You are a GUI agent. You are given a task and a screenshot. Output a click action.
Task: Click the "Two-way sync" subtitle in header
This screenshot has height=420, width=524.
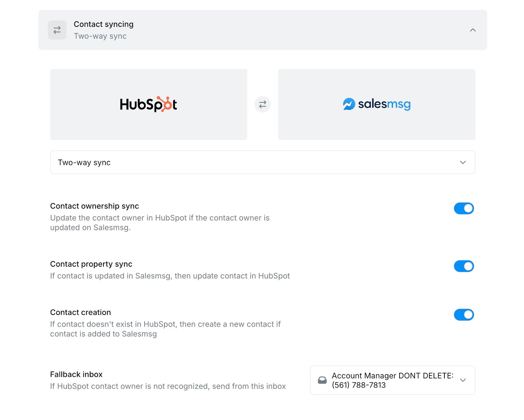(x=100, y=36)
